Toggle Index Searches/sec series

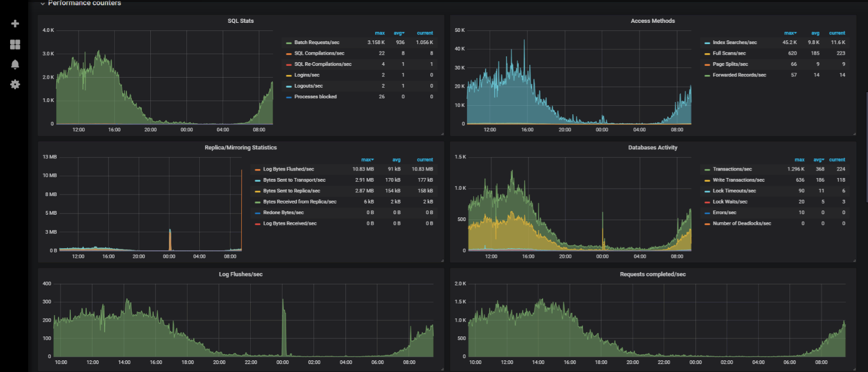735,43
